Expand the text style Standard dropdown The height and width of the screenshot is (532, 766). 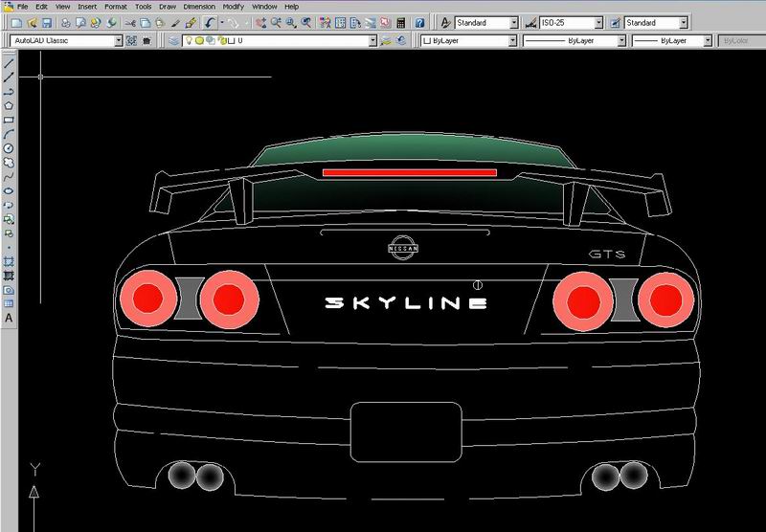point(514,21)
